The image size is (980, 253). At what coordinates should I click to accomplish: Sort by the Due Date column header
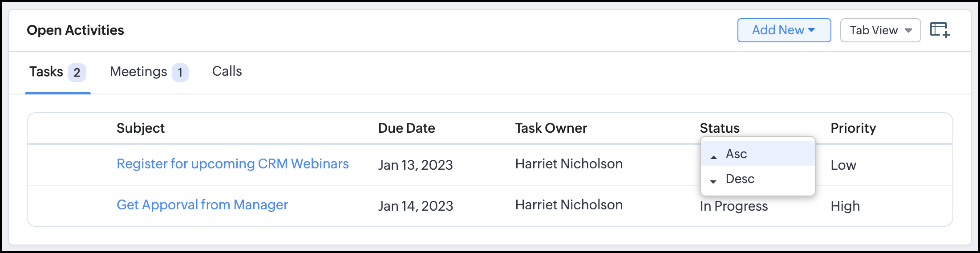[406, 128]
